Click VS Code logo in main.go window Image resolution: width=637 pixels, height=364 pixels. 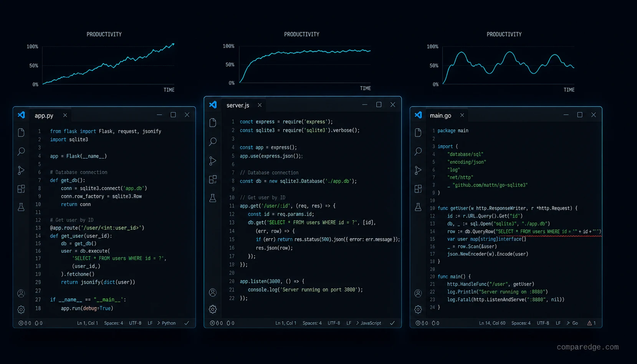click(x=419, y=115)
